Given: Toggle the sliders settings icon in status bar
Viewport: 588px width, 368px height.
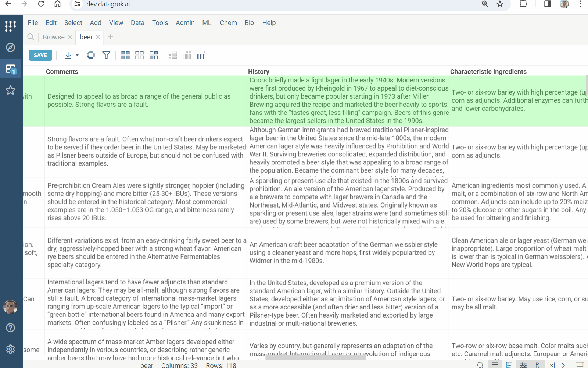Looking at the screenshot, I should (523, 365).
